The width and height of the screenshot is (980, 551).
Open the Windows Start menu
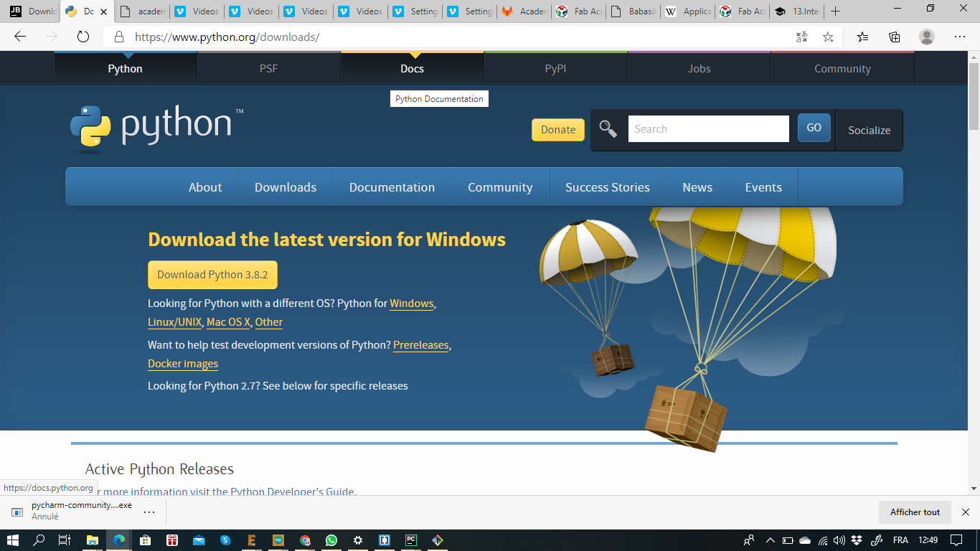[12, 540]
